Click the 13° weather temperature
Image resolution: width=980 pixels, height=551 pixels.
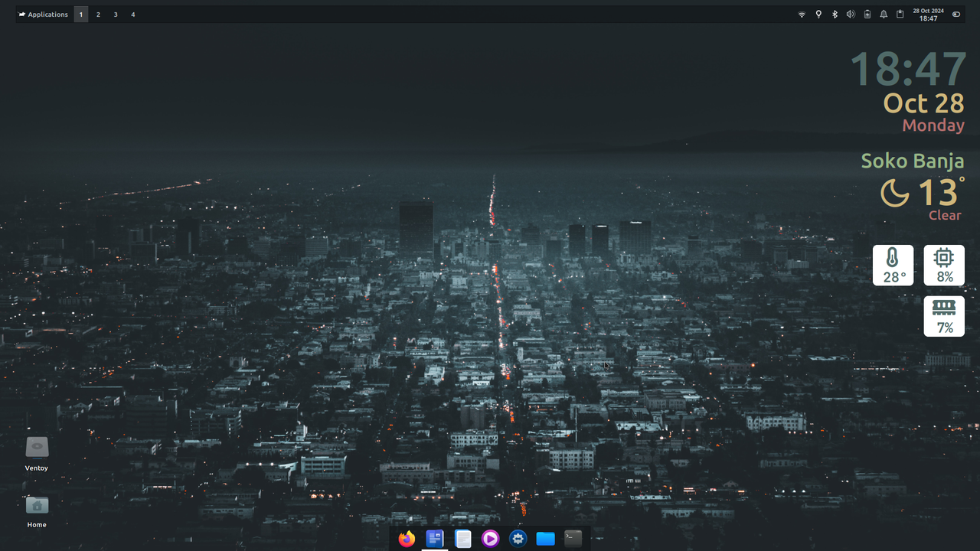point(941,192)
